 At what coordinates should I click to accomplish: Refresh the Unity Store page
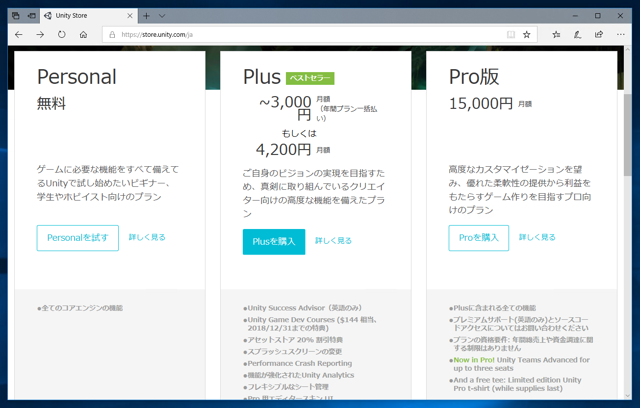62,35
